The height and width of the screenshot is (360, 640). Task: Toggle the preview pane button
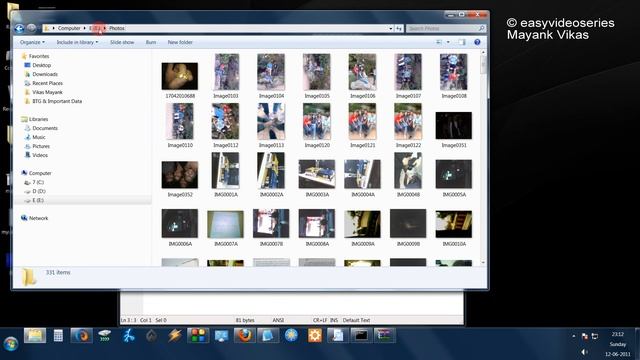click(462, 42)
